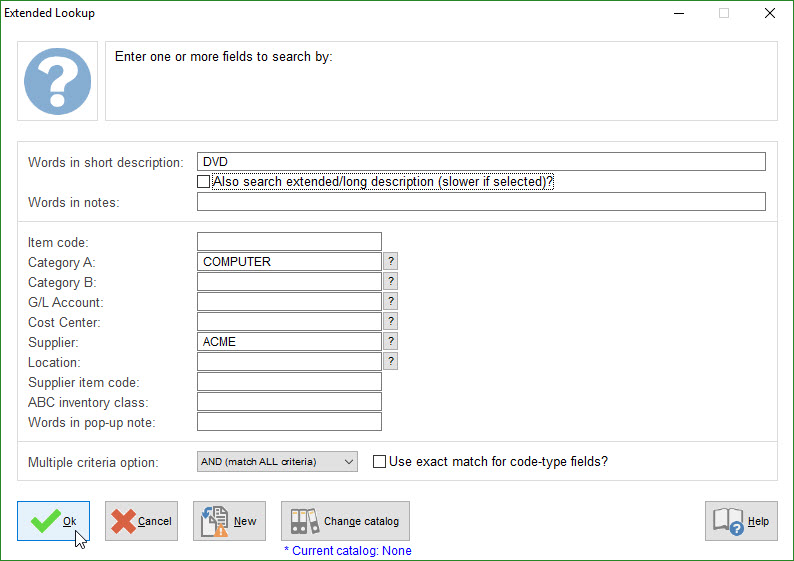The image size is (794, 561).
Task: Cancel the extended lookup dialog
Action: pyautogui.click(x=141, y=521)
